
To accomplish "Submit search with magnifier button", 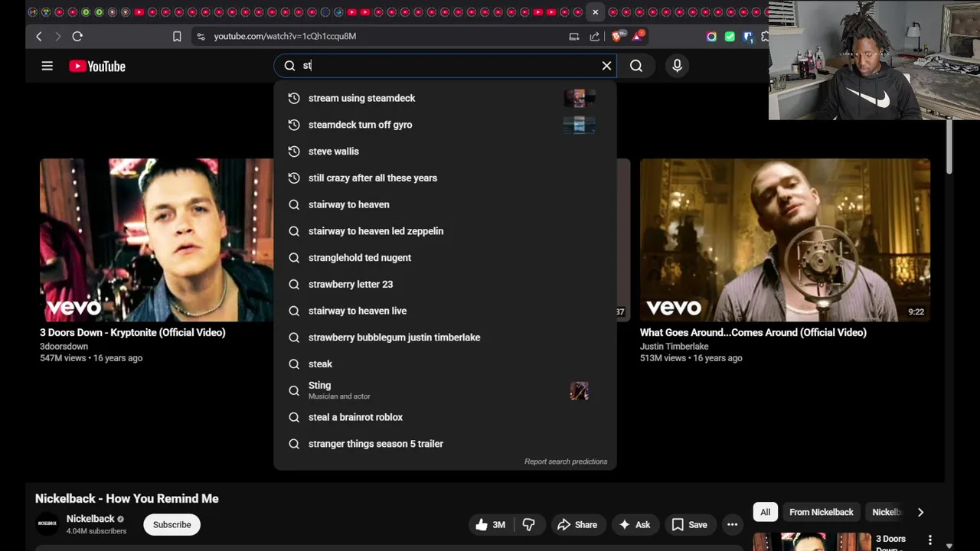I will tap(636, 66).
